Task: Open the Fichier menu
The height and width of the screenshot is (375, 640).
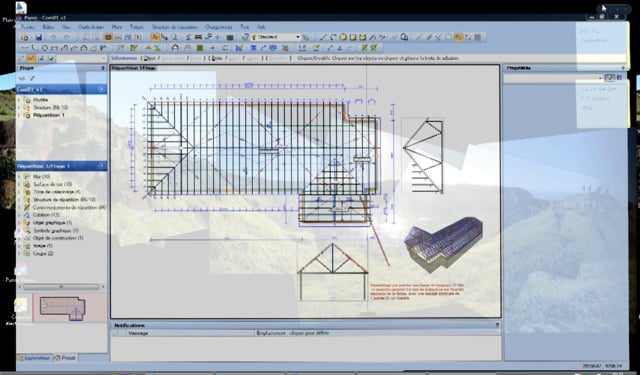Action: pyautogui.click(x=28, y=27)
